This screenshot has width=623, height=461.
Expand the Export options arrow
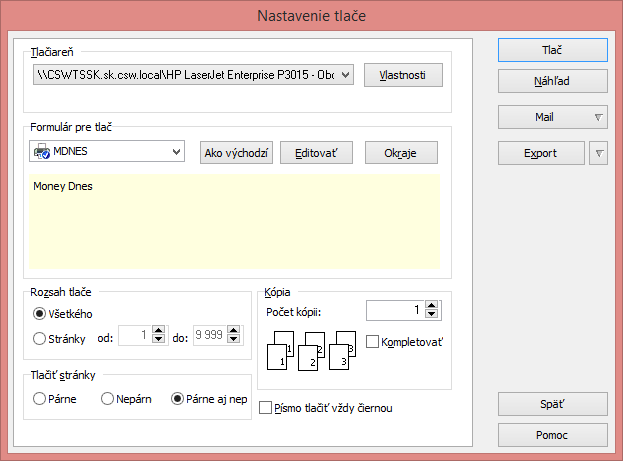tap(599, 153)
